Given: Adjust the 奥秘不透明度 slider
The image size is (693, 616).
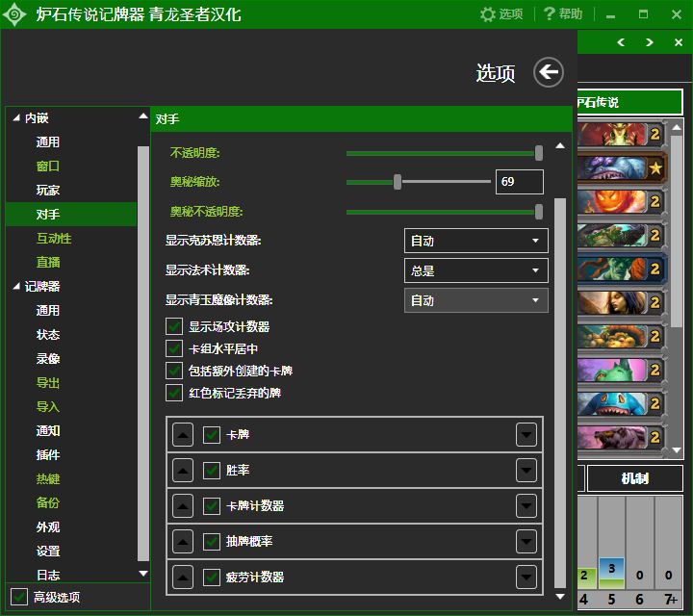Looking at the screenshot, I should point(444,212).
